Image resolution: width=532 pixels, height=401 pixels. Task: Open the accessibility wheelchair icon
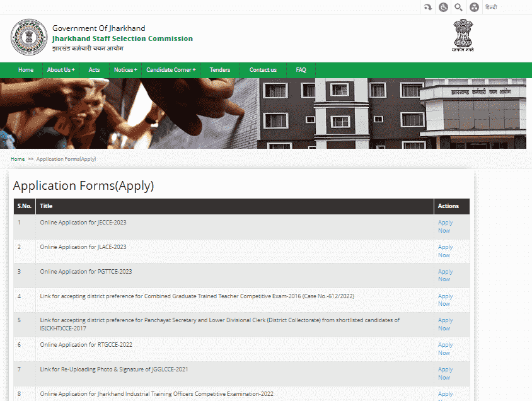click(x=443, y=7)
